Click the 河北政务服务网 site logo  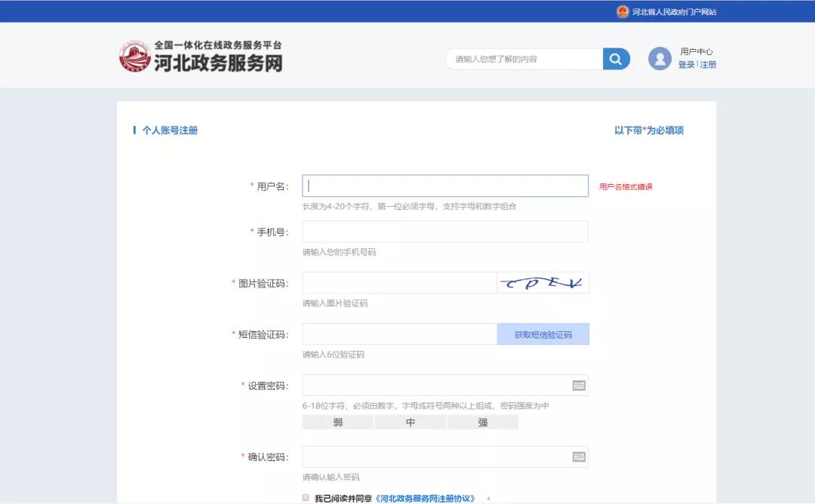tap(201, 57)
